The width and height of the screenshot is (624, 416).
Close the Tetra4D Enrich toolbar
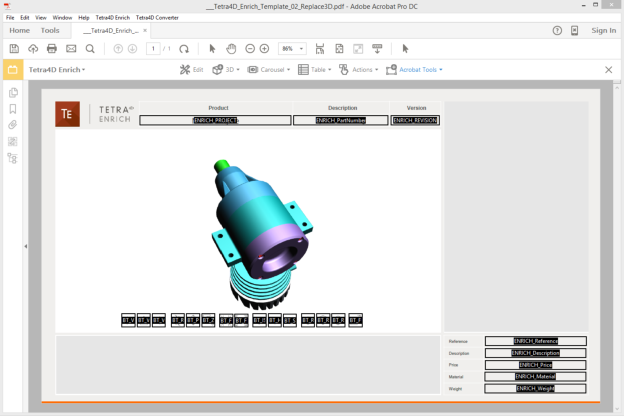[608, 70]
